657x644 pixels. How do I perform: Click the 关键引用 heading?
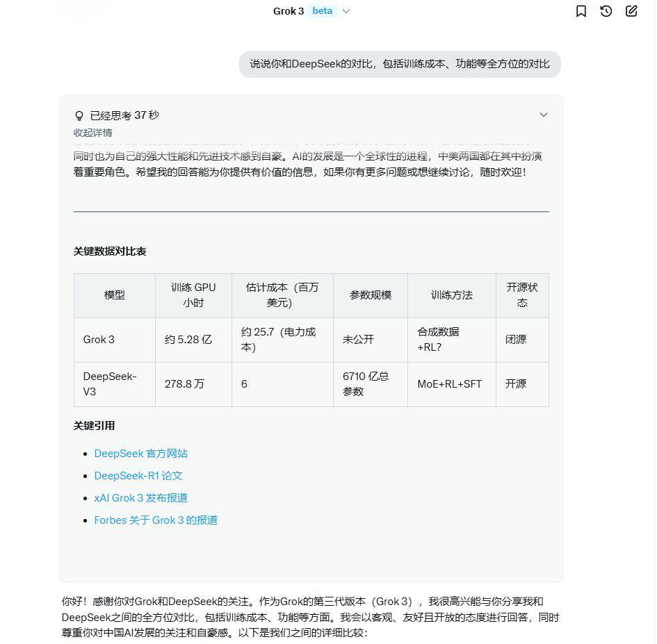(x=94, y=425)
